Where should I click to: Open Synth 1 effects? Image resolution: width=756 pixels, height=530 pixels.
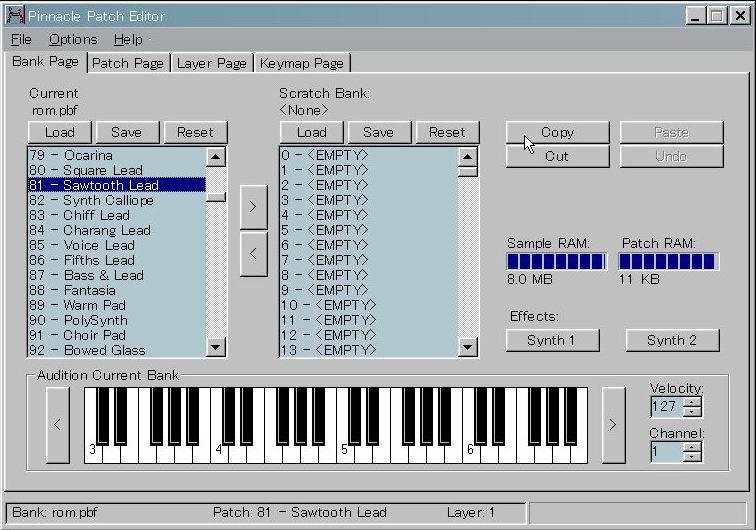(553, 340)
